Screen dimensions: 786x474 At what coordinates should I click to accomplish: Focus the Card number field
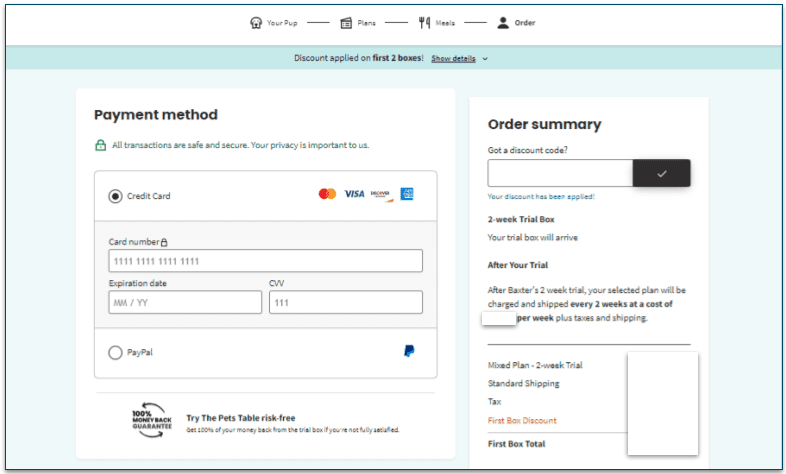point(266,261)
